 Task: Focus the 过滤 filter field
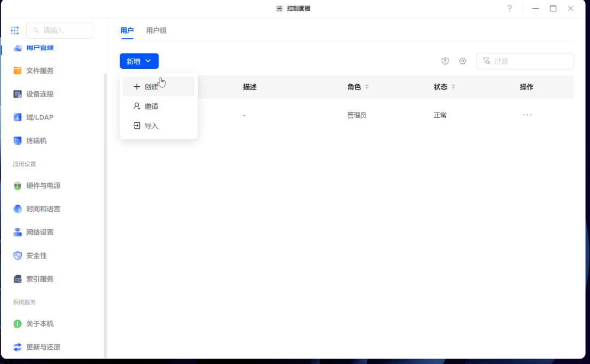pos(525,61)
